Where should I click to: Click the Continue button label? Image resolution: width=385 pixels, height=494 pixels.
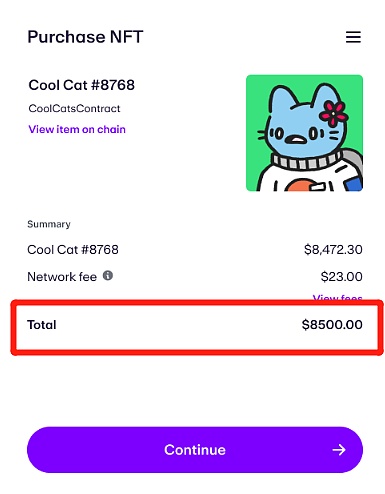(195, 450)
